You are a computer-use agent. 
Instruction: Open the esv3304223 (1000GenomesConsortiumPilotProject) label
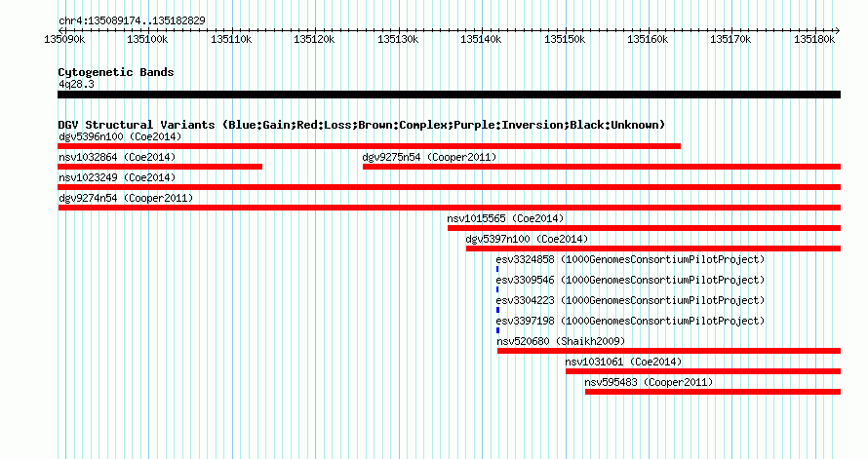click(x=630, y=300)
